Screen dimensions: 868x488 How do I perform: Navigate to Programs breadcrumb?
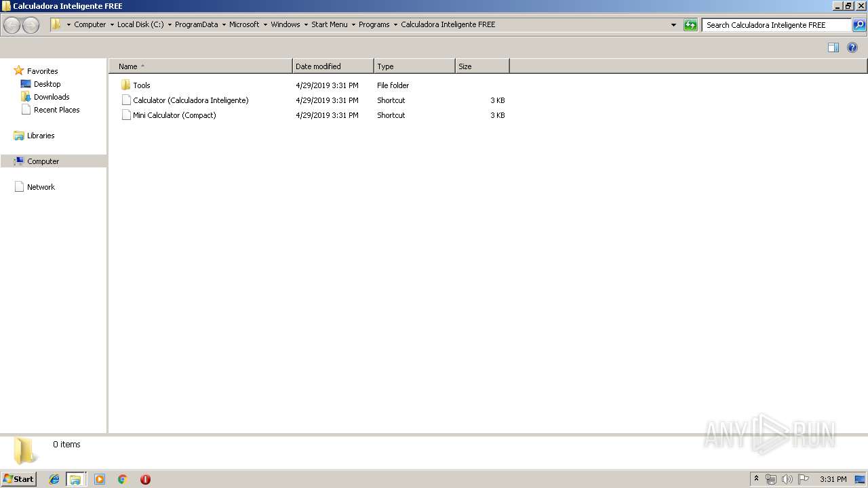point(374,24)
